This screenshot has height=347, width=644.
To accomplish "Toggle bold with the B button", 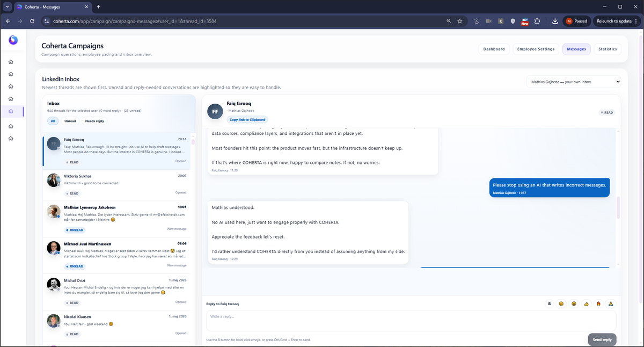I will click(x=549, y=304).
